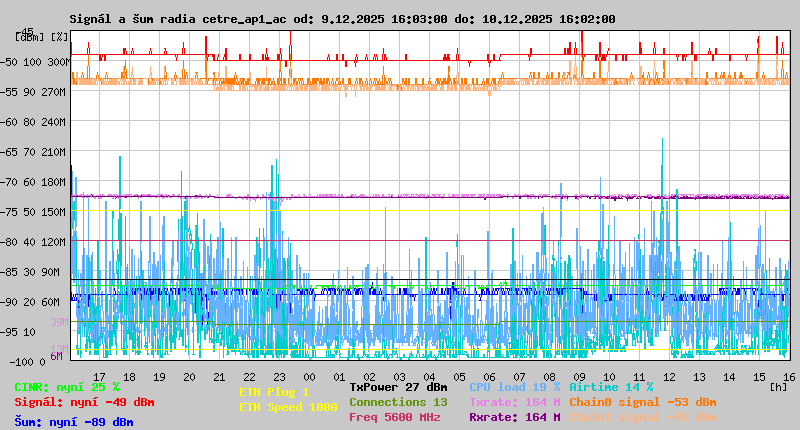Select the blue Šum legend entry

pos(73,422)
